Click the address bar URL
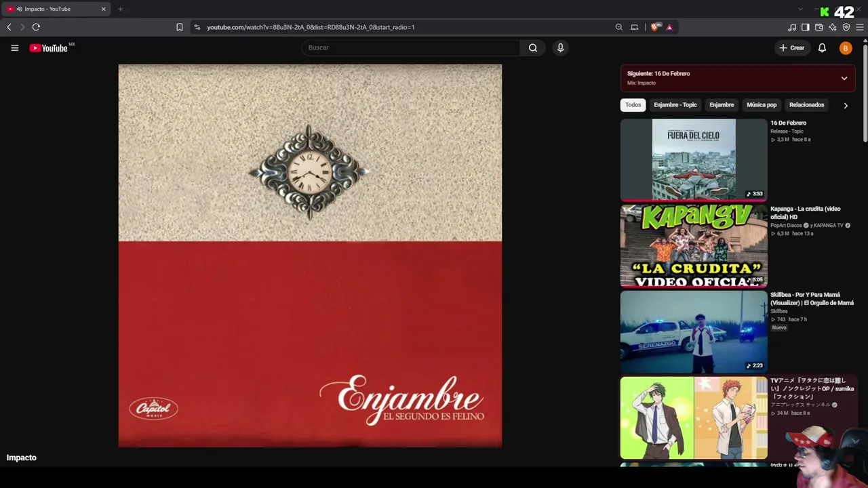 (311, 27)
